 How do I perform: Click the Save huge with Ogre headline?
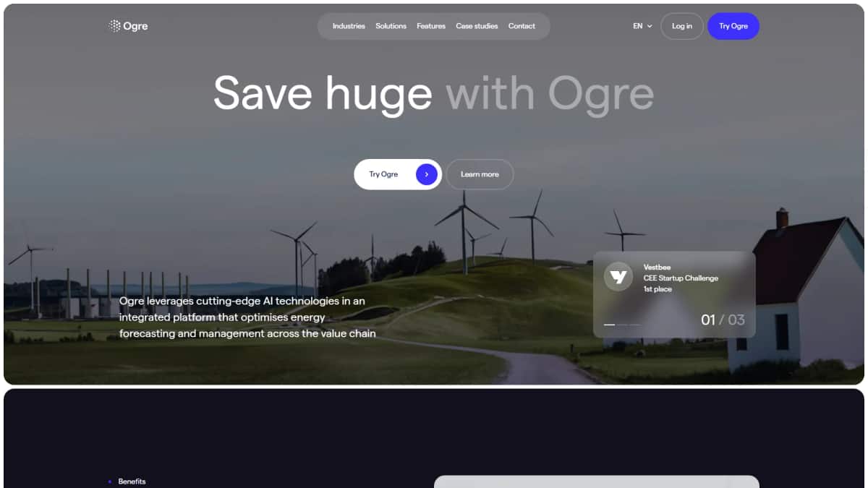[x=433, y=93]
